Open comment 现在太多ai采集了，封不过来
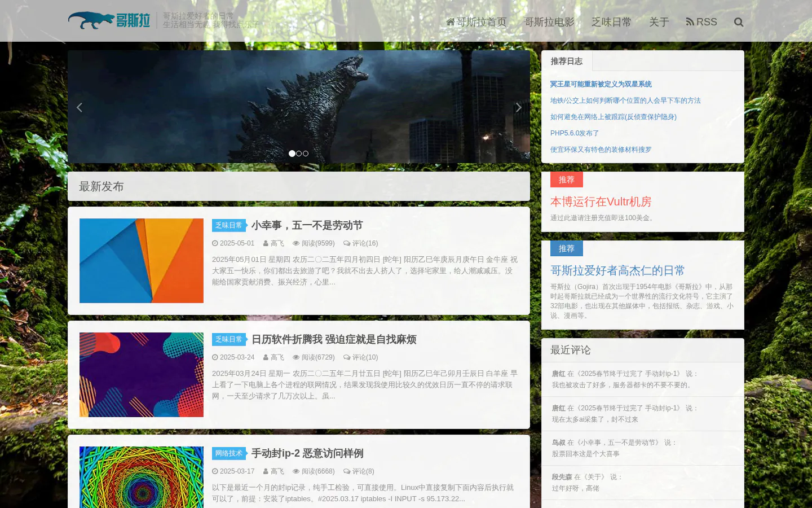812x508 pixels. pyautogui.click(x=643, y=414)
